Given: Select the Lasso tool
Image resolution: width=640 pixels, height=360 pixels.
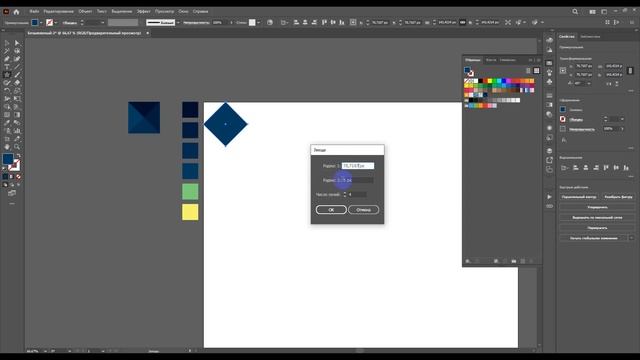Looking at the screenshot, I should point(17,51).
